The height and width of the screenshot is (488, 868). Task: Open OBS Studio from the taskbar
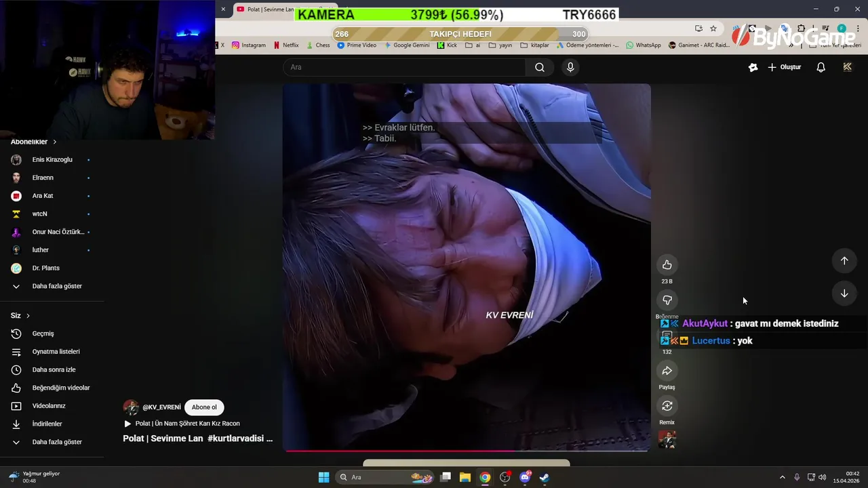click(505, 477)
